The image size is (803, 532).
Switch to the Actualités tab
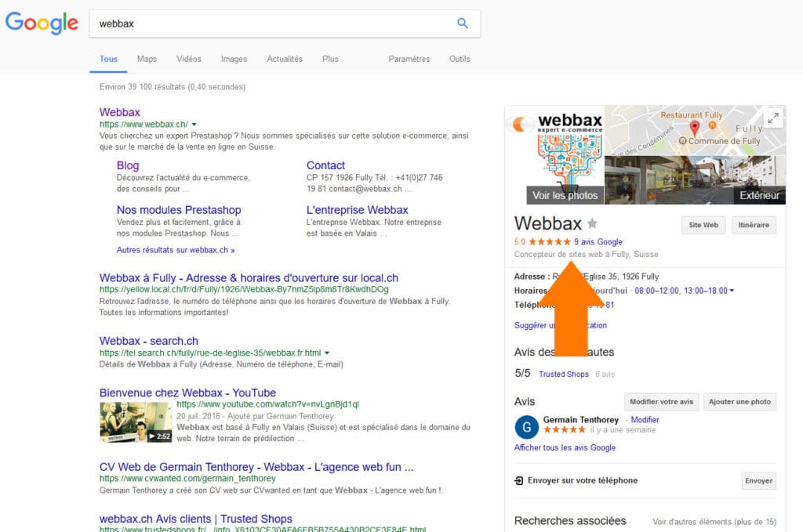click(x=285, y=59)
